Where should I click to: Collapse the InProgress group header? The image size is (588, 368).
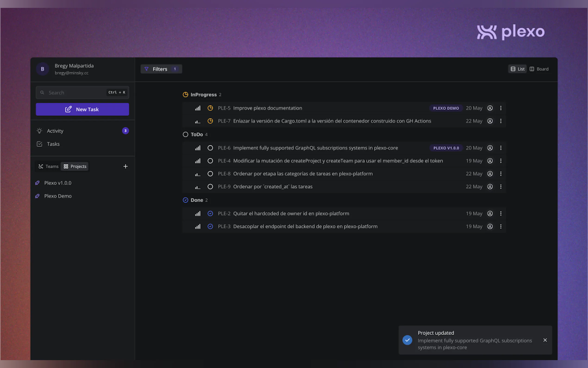203,95
